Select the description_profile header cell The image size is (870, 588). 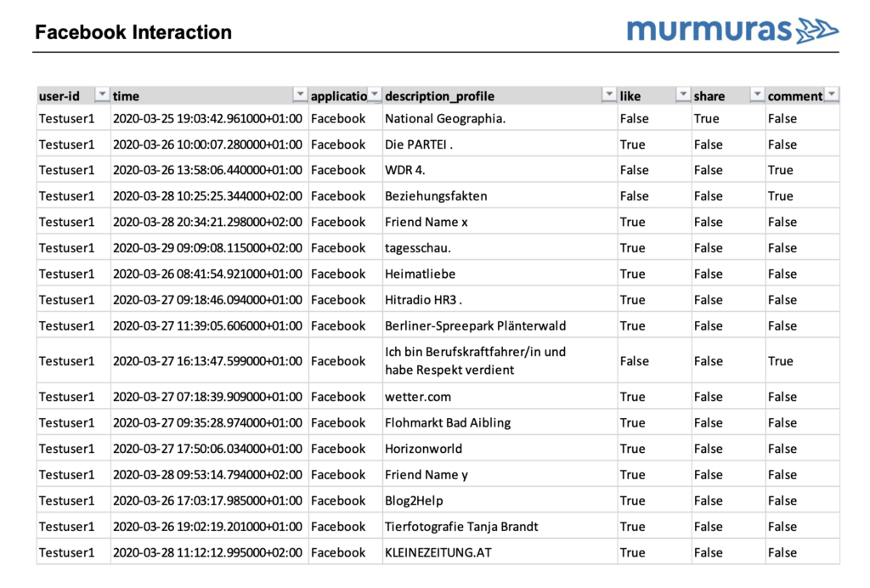tap(493, 96)
